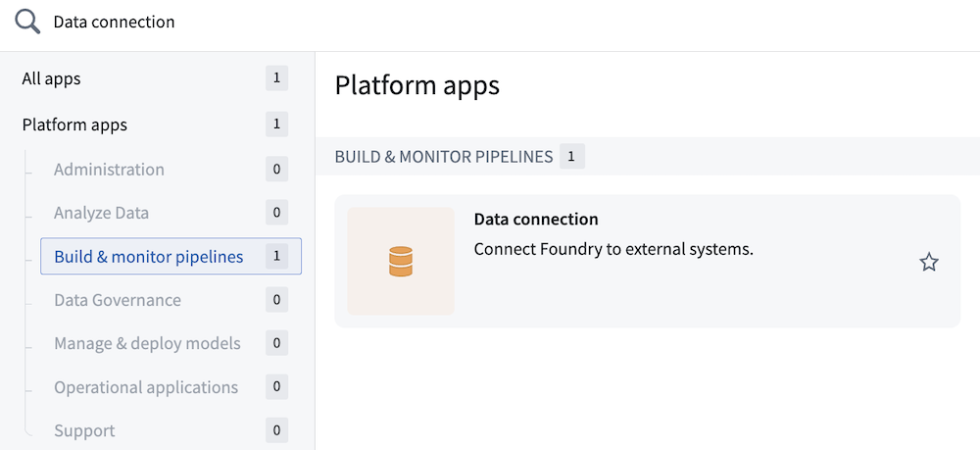Viewport: 980px width, 450px height.
Task: Click the count badge beside BUILD & MONITOR PIPELINES header
Action: coord(572,156)
